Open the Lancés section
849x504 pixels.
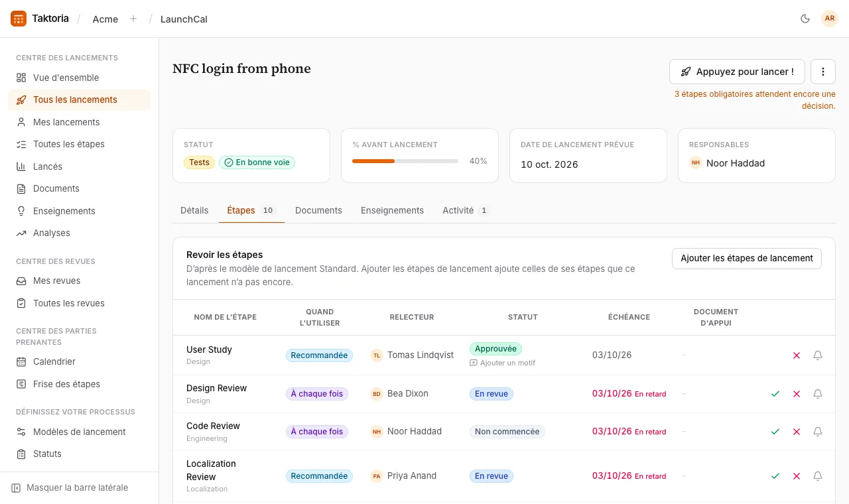[79, 166]
